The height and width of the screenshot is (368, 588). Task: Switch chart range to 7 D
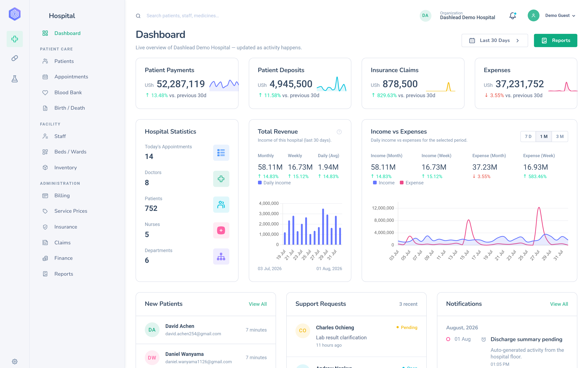[528, 137]
